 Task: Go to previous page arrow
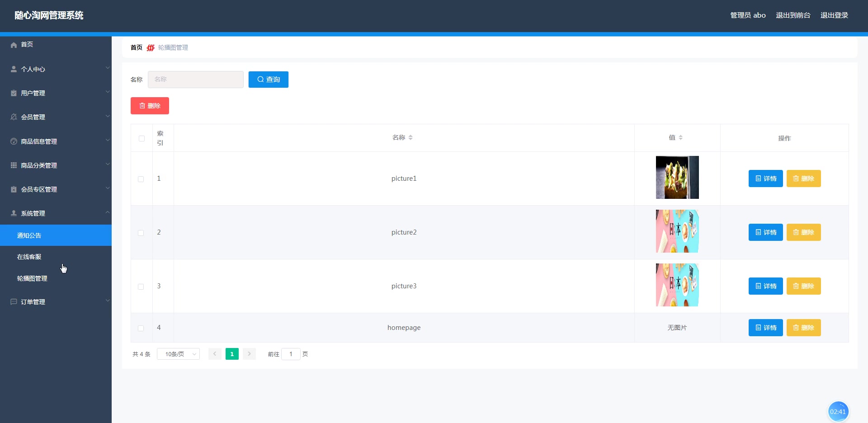coord(215,354)
